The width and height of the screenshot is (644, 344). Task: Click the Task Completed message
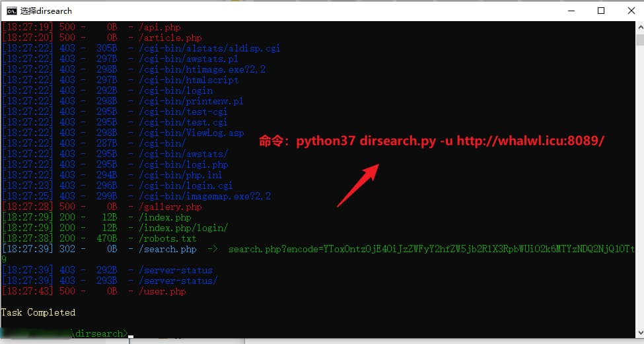[38, 312]
